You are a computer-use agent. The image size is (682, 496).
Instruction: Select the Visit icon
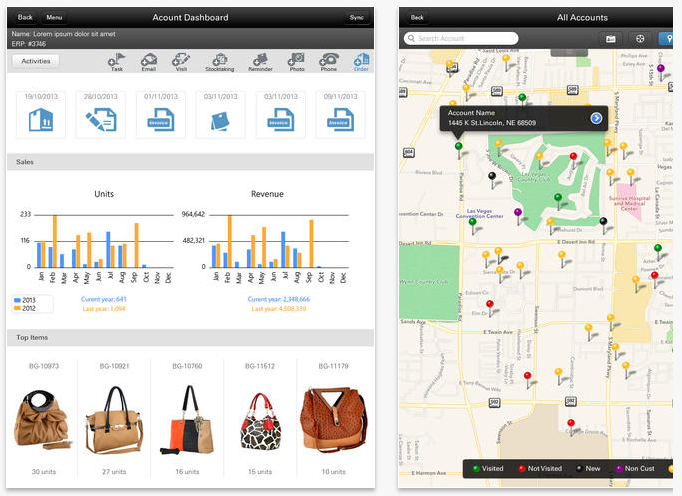(180, 61)
